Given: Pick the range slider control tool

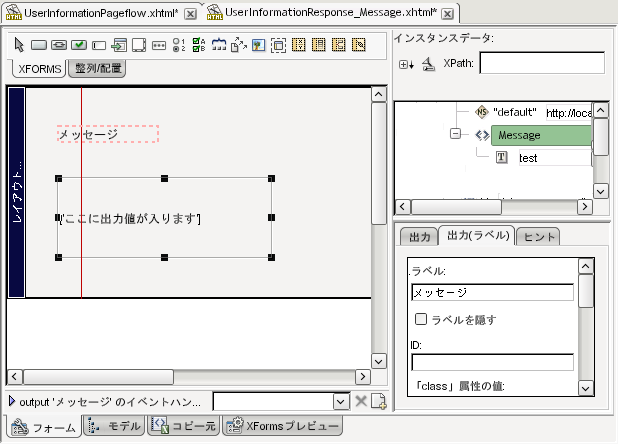Looking at the screenshot, I should pos(219,45).
